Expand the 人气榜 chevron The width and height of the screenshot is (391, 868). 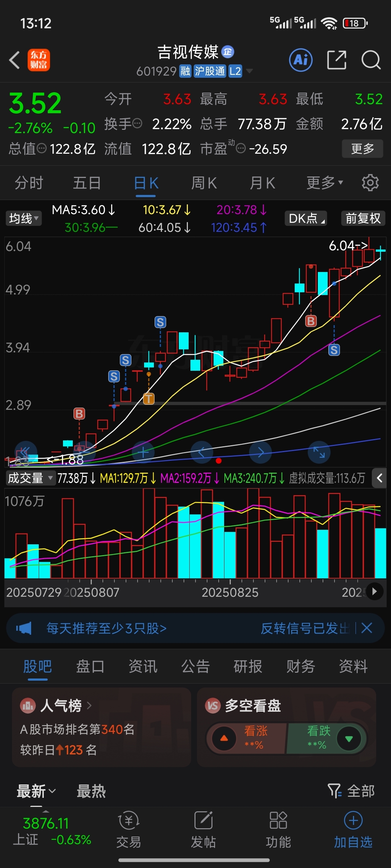point(89,706)
